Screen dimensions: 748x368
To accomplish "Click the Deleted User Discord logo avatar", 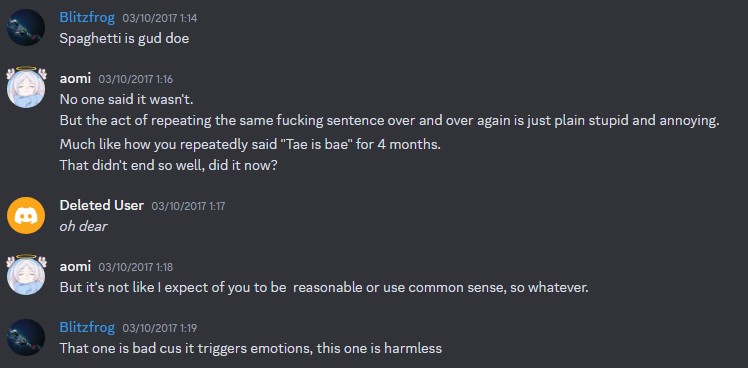I will pos(26,215).
